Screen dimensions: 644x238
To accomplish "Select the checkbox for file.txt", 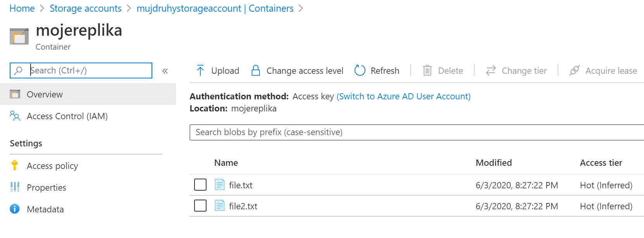I will [x=200, y=185].
